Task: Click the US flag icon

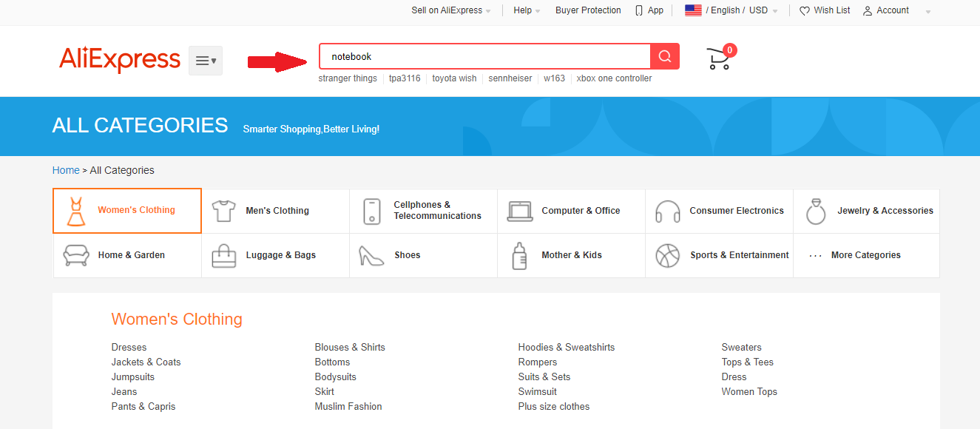Action: (693, 10)
